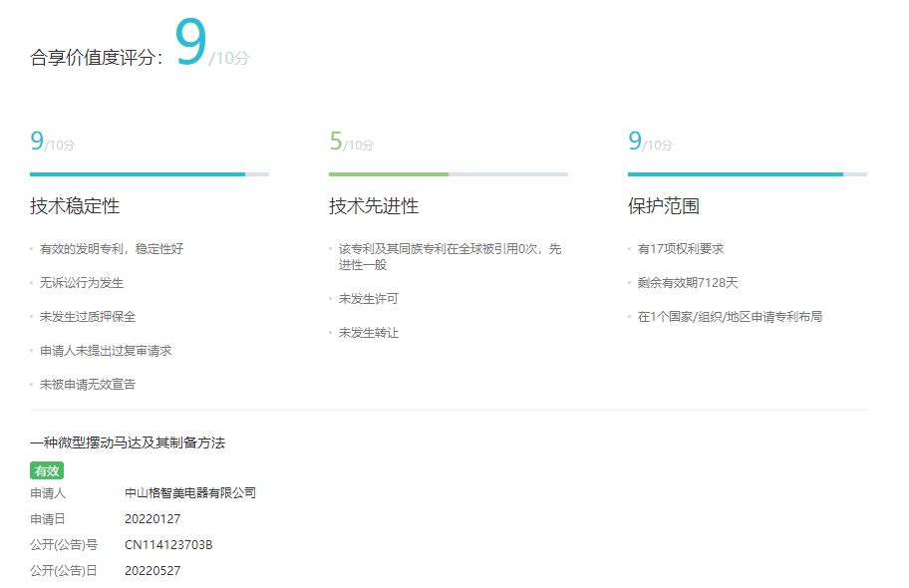Click the 未发生许可 item

click(x=369, y=299)
